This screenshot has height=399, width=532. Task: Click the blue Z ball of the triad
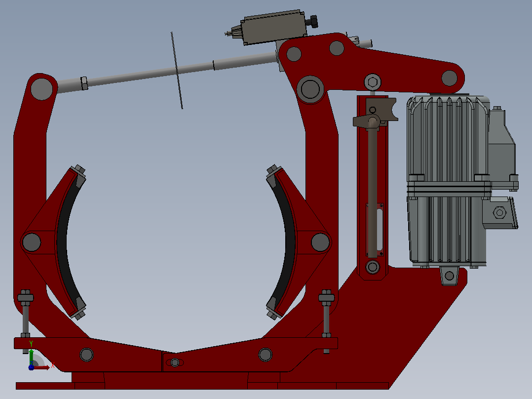click(31, 367)
